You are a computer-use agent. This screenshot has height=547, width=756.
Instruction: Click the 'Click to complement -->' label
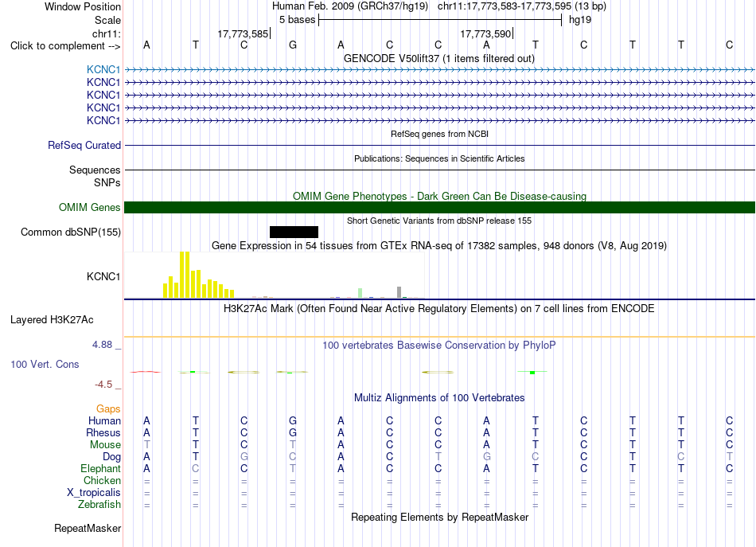[65, 46]
